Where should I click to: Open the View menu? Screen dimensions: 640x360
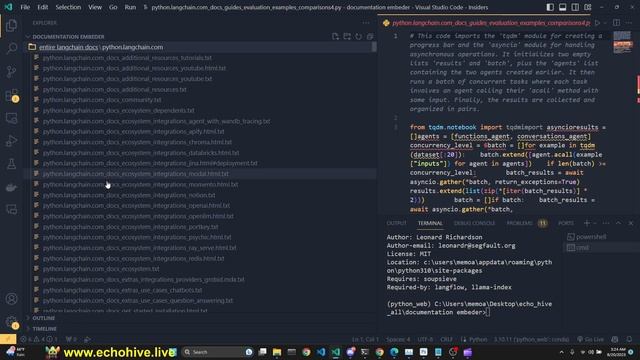[95, 7]
